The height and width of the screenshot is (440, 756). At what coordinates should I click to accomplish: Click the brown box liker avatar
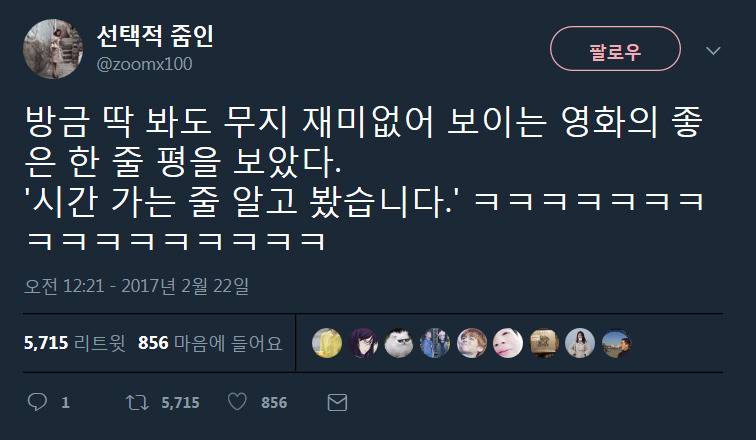click(x=543, y=343)
